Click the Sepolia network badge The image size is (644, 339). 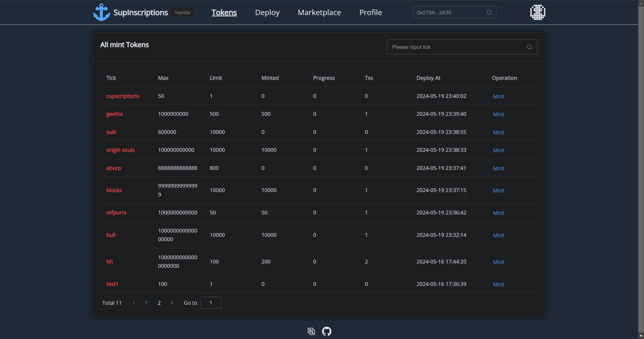(x=182, y=13)
